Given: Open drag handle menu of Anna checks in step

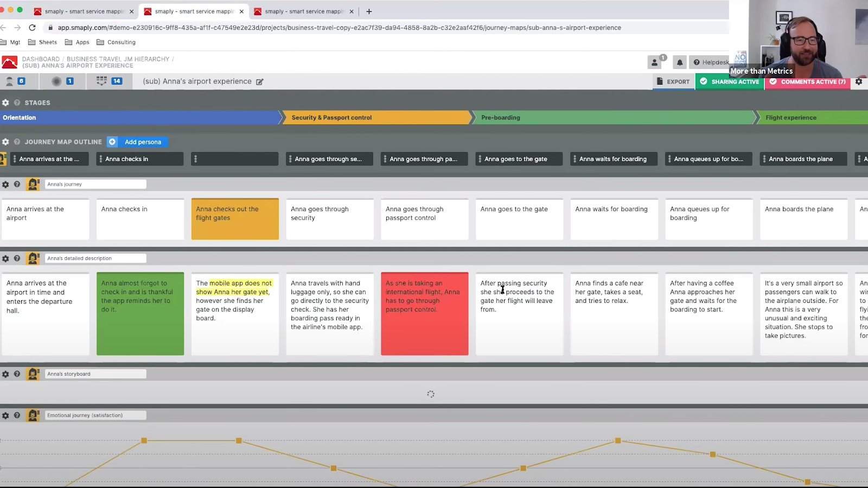Looking at the screenshot, I should pyautogui.click(x=101, y=159).
